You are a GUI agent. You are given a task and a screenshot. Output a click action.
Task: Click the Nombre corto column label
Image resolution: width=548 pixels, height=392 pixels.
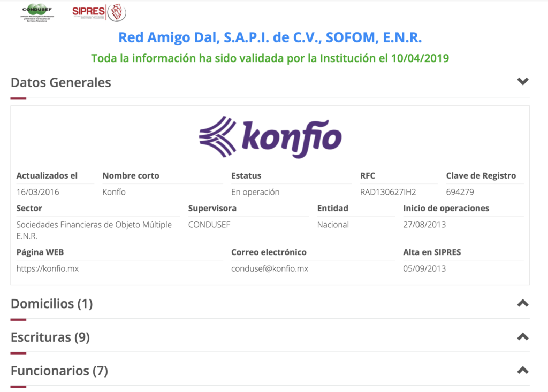[131, 175]
